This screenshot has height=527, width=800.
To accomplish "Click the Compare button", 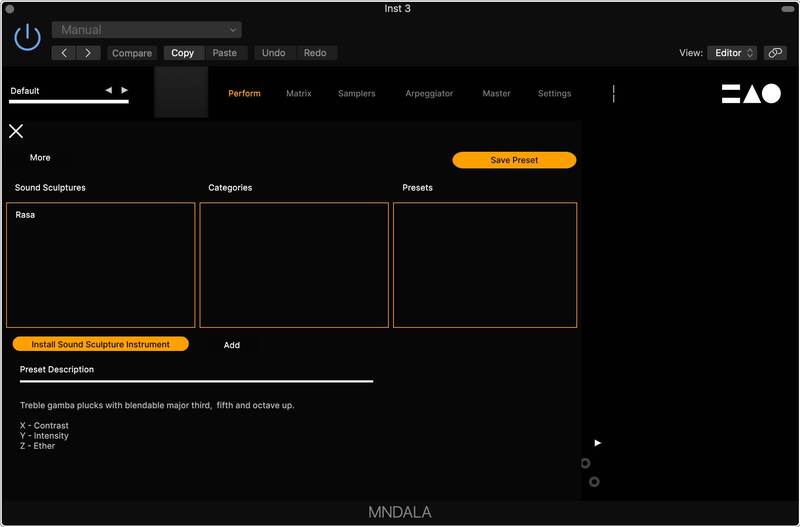I will [x=132, y=53].
